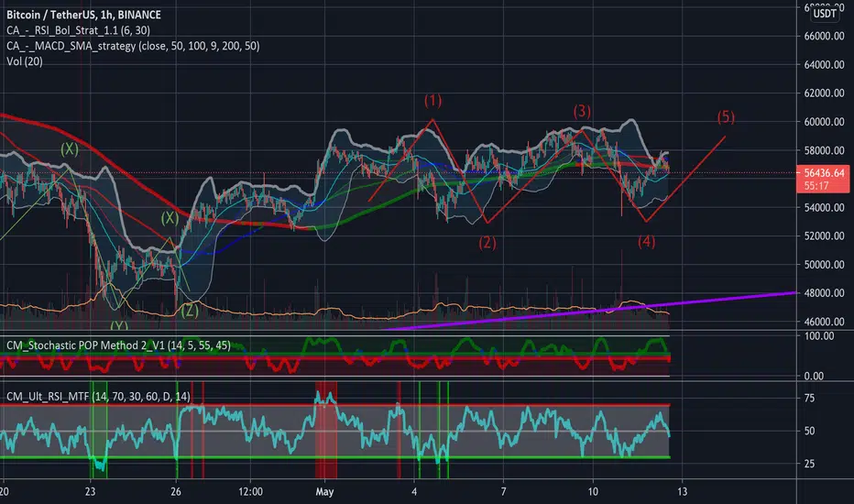Click the Elliott wave label (4)
The height and width of the screenshot is (504, 854).
click(647, 241)
